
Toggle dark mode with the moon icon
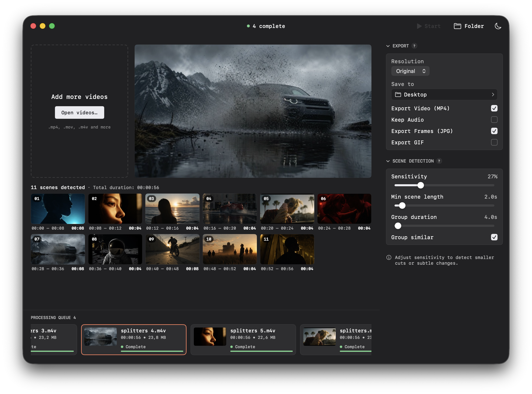pyautogui.click(x=498, y=26)
